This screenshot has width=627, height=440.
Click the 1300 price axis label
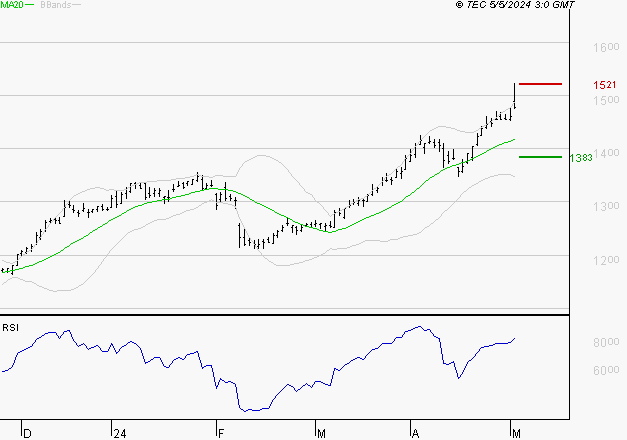(x=606, y=206)
